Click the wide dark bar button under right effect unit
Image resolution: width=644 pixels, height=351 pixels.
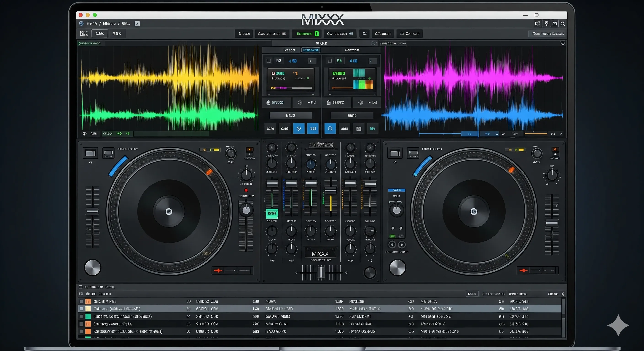coord(352,115)
